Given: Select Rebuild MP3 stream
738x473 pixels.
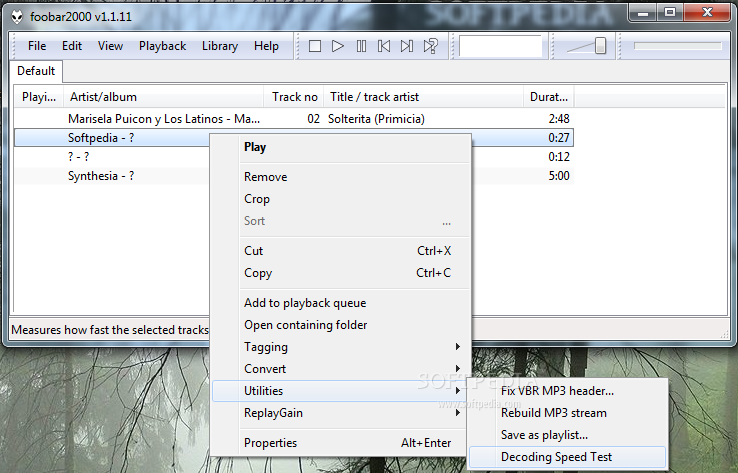Looking at the screenshot, I should [x=568, y=413].
